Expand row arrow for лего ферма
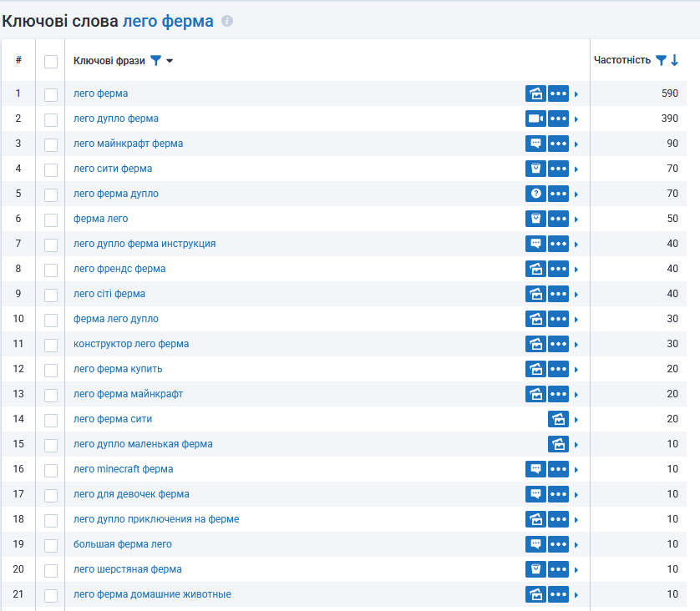Screen dimensions: 700x611 [x=576, y=94]
